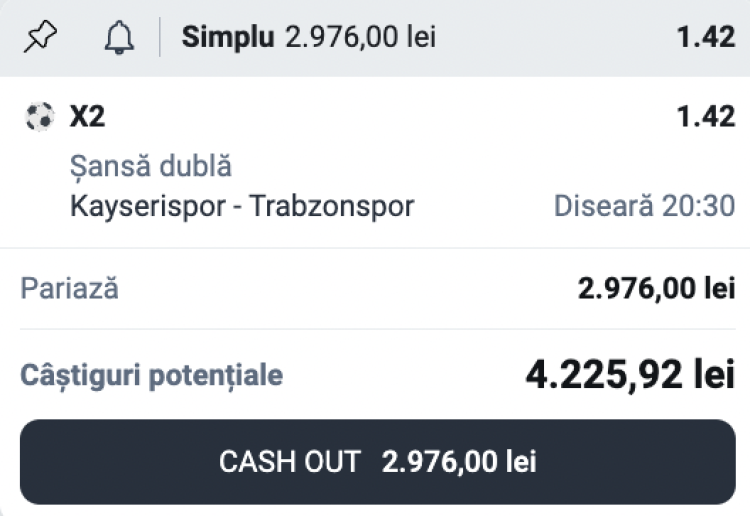The image size is (750, 516).
Task: Select the X2 selection name
Action: click(87, 117)
